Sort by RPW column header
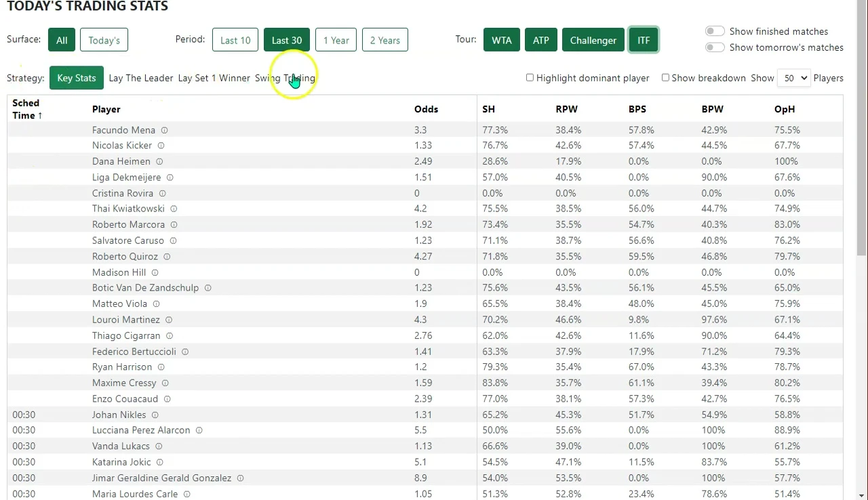 [567, 109]
